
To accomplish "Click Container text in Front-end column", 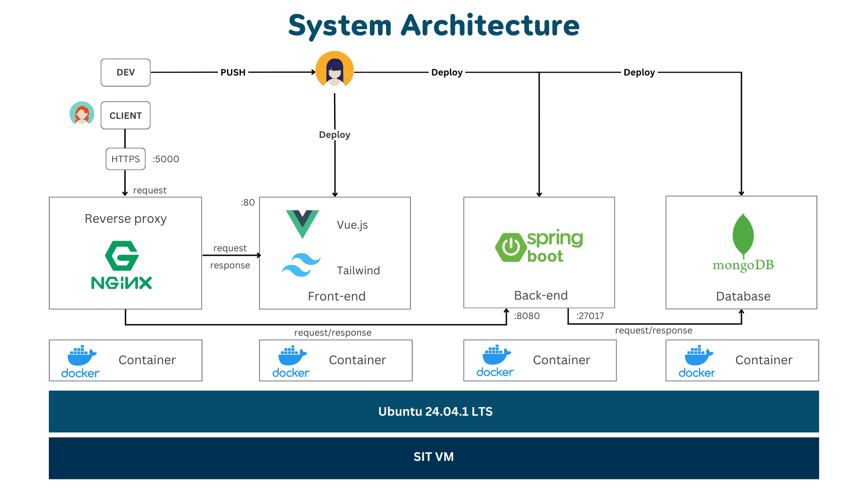I will pos(357,360).
